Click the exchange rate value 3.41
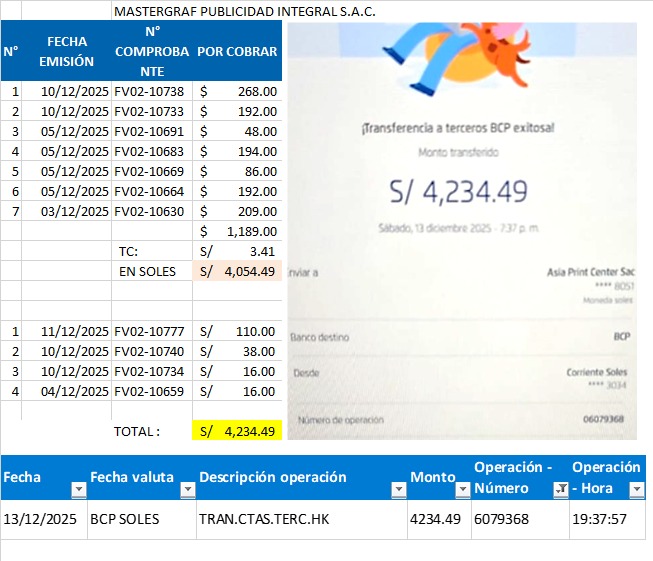The width and height of the screenshot is (653, 561). (x=237, y=251)
